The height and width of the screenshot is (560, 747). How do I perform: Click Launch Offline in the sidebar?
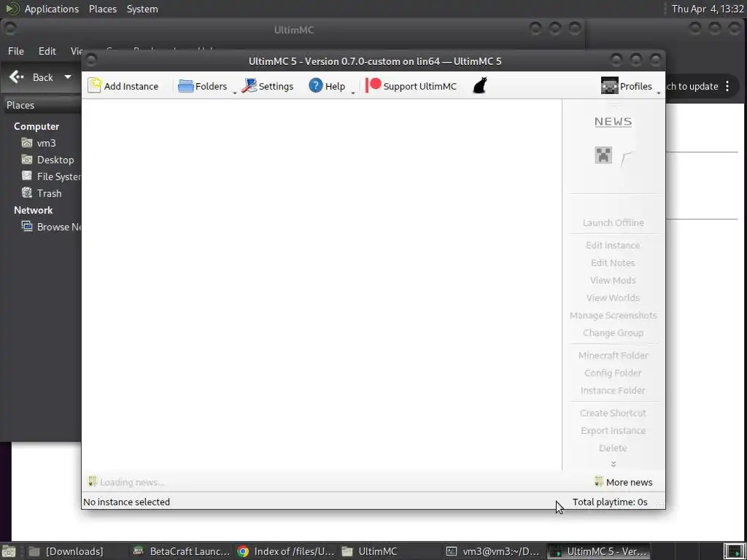(613, 223)
